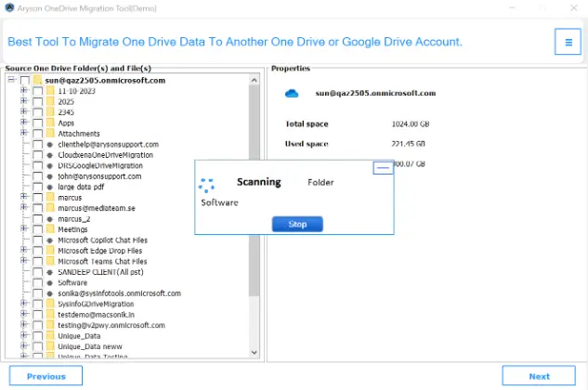Click the folder icon beside Attachments
This screenshot has height=390, width=588.
point(50,133)
